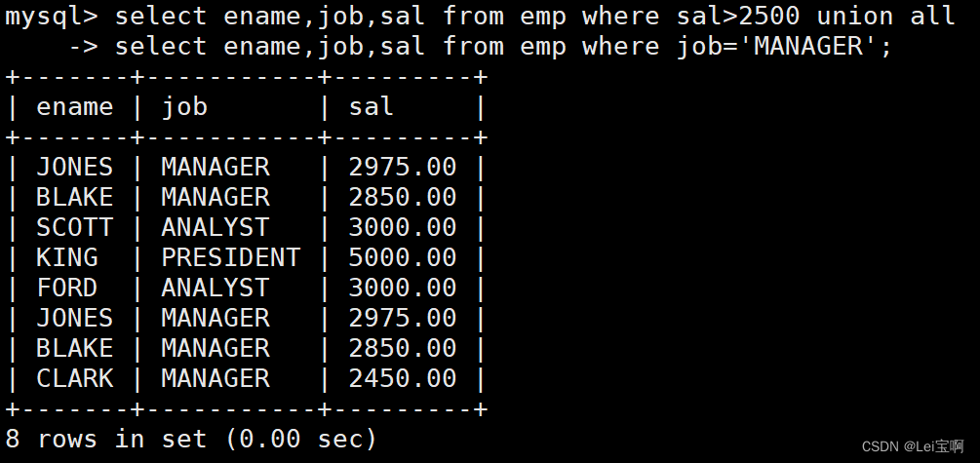Click the 'union all' keyword in query
Screen dimensions: 980x463
(885, 16)
